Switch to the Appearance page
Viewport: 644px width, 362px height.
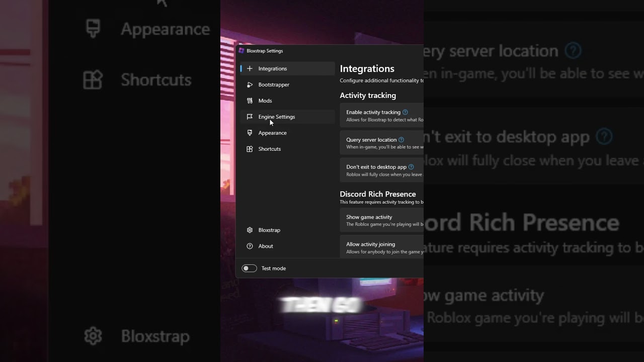[287, 133]
